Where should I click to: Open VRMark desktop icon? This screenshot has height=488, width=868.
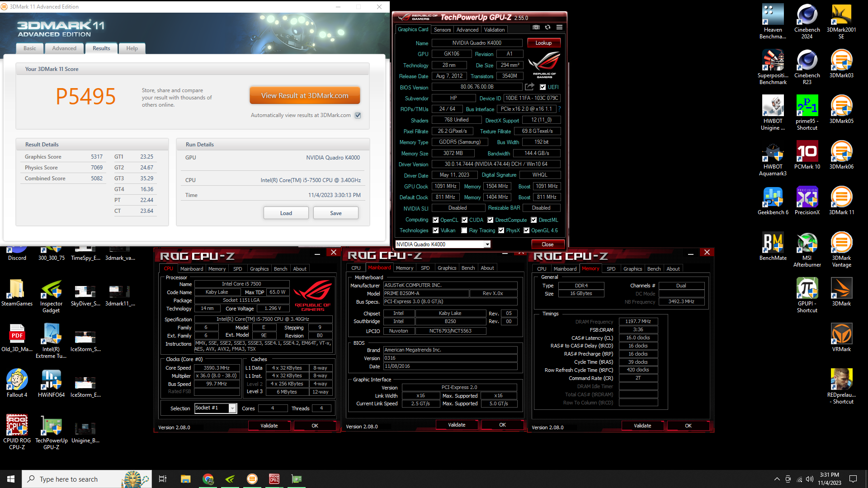point(841,338)
